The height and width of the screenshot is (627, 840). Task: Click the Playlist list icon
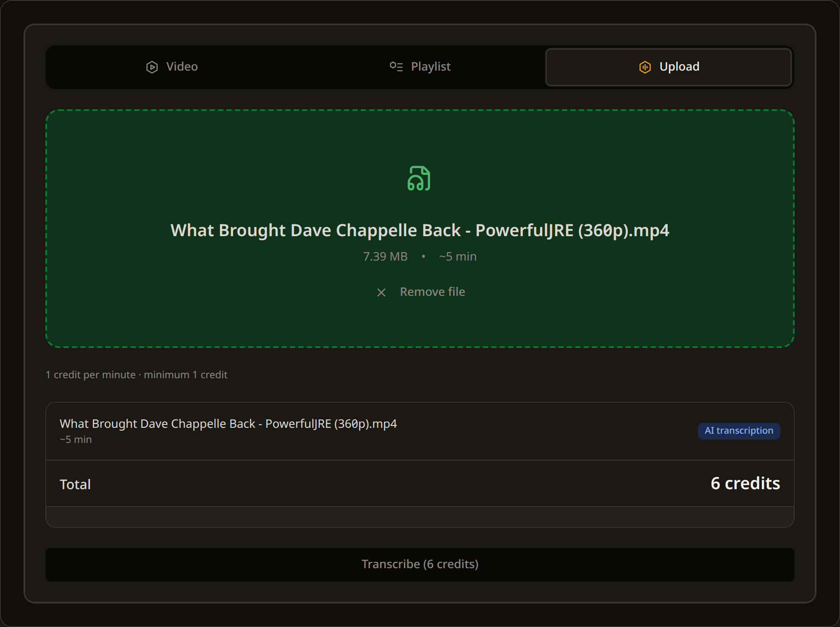pos(396,66)
